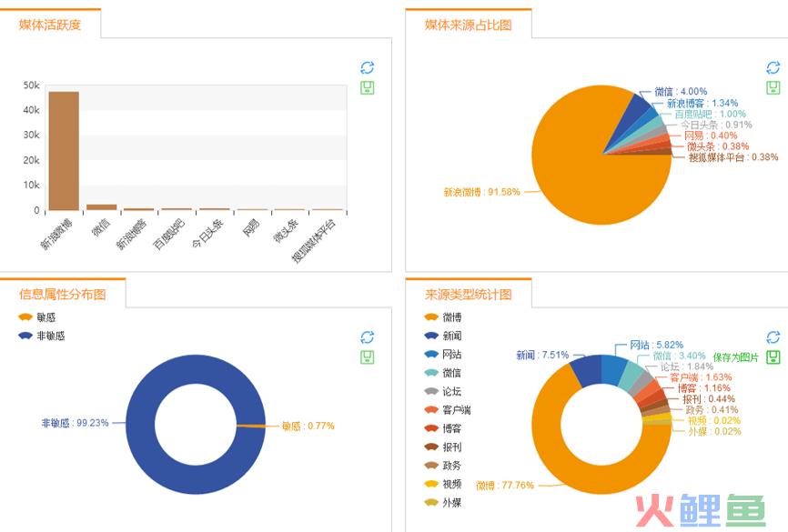Select the 信息属性分布图 panel tab

63,294
